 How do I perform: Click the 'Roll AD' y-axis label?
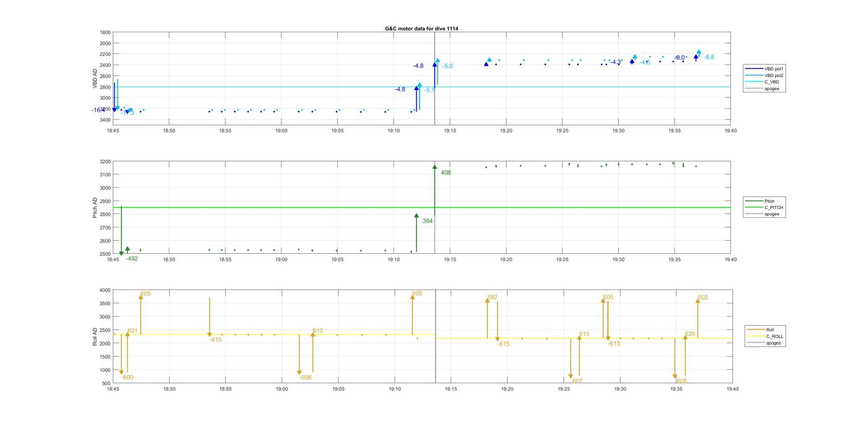coord(95,336)
